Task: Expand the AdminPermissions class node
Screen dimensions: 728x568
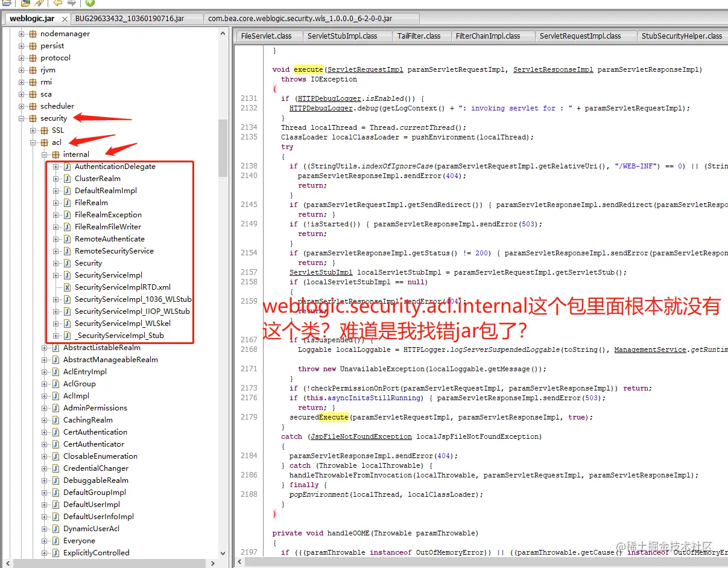Action: [x=45, y=408]
